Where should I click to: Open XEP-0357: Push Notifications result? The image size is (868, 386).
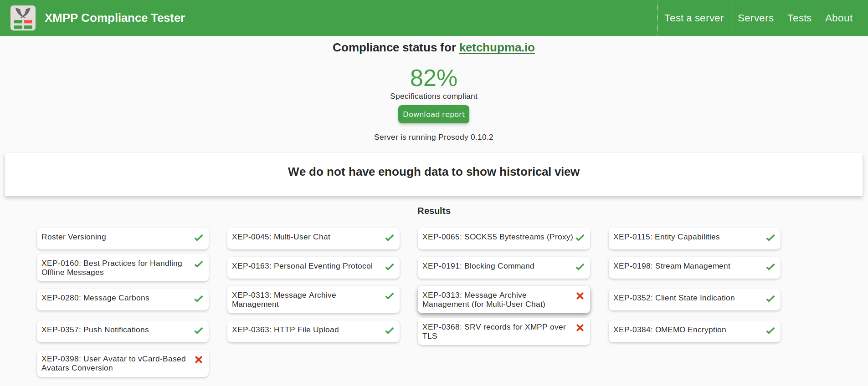click(x=123, y=331)
